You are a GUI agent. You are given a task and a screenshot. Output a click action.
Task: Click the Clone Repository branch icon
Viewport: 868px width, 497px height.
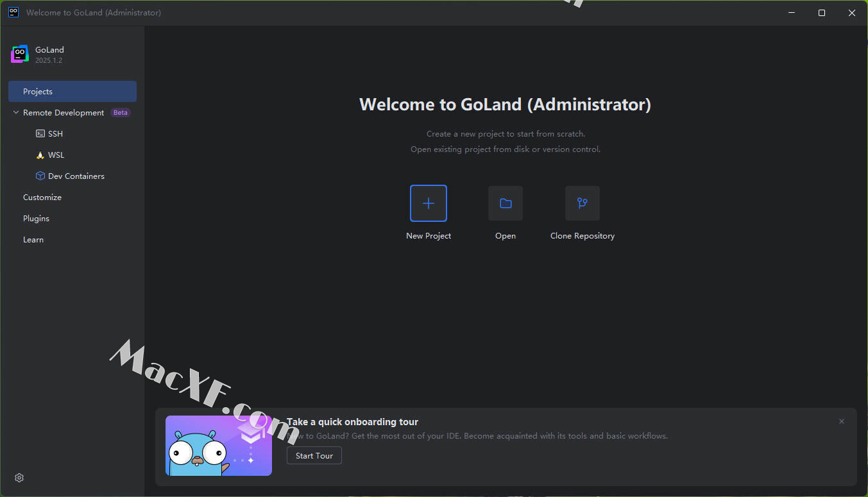[583, 203]
